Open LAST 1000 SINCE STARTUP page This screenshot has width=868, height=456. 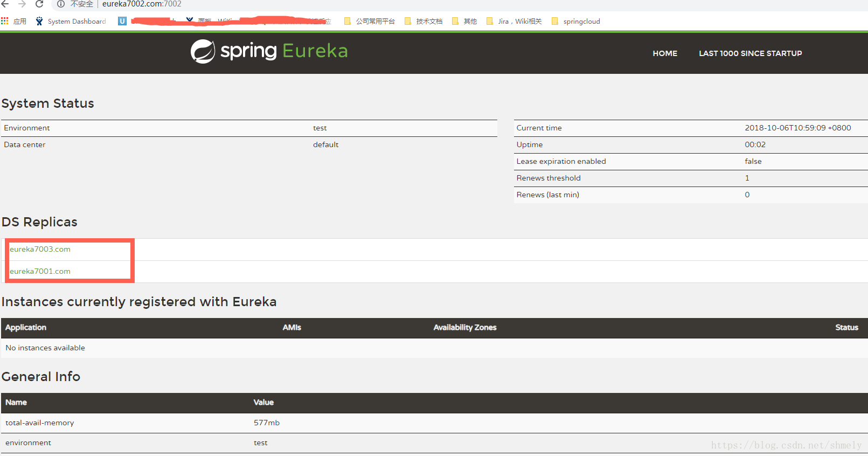(750, 53)
